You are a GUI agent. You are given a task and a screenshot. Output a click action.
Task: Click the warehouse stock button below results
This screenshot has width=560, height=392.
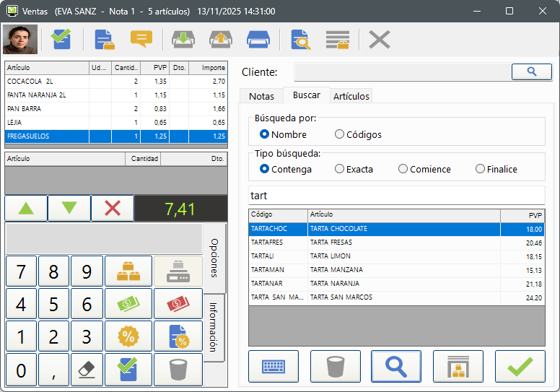click(458, 366)
